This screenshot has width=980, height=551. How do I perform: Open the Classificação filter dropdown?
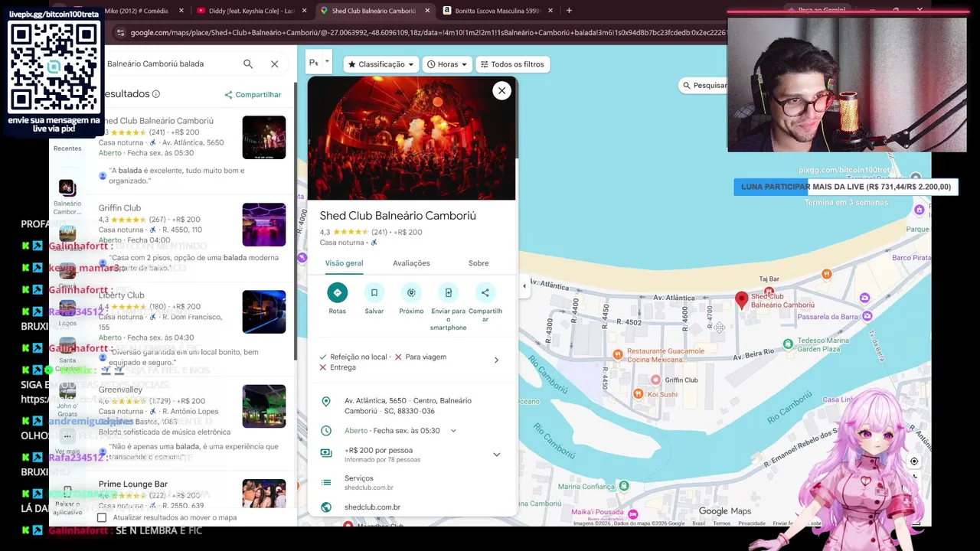tap(381, 64)
